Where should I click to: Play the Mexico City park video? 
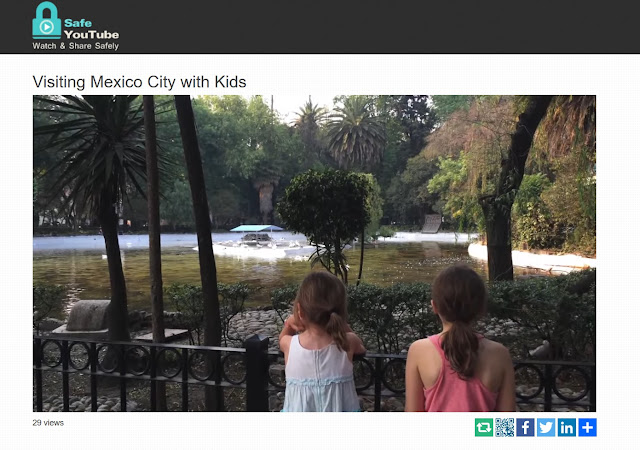pos(314,253)
